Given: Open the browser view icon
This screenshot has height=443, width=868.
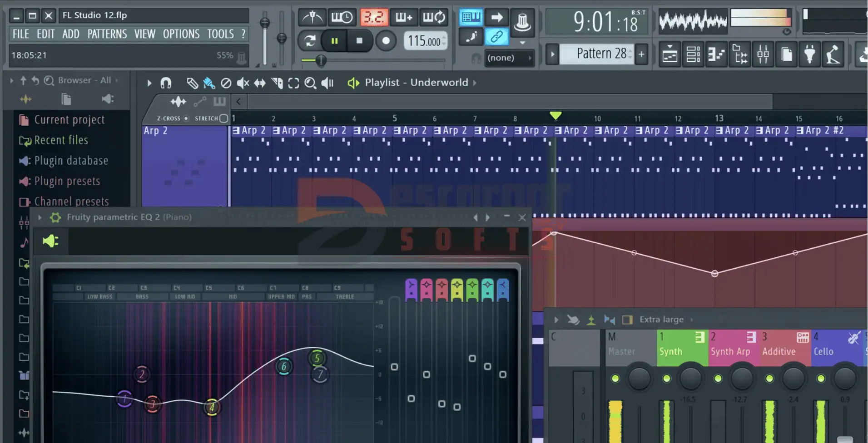Looking at the screenshot, I should 740,54.
